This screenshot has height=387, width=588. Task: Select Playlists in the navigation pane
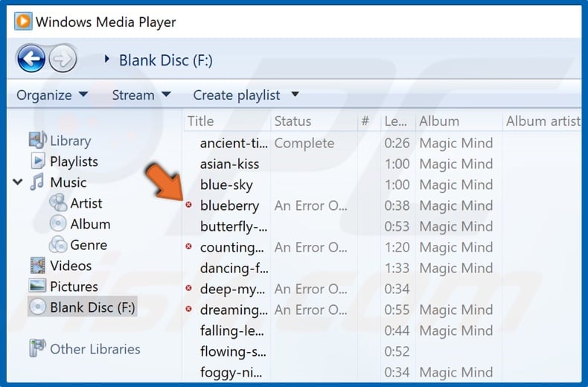pyautogui.click(x=74, y=161)
